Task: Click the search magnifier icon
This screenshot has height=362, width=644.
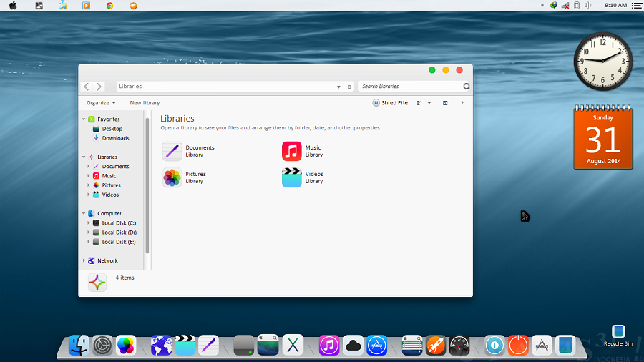Action: (x=466, y=86)
